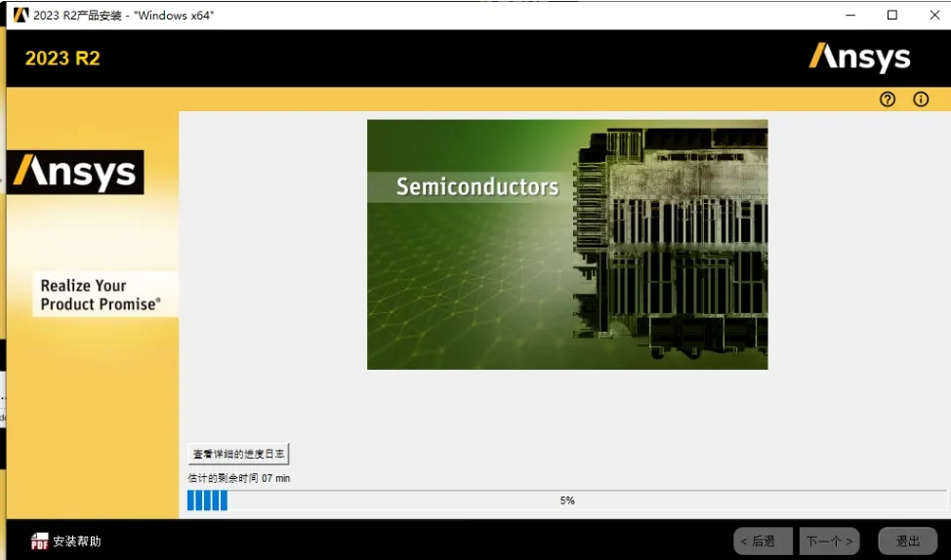The image size is (951, 560).
Task: Click the Ansys logo in top header
Action: [x=859, y=58]
